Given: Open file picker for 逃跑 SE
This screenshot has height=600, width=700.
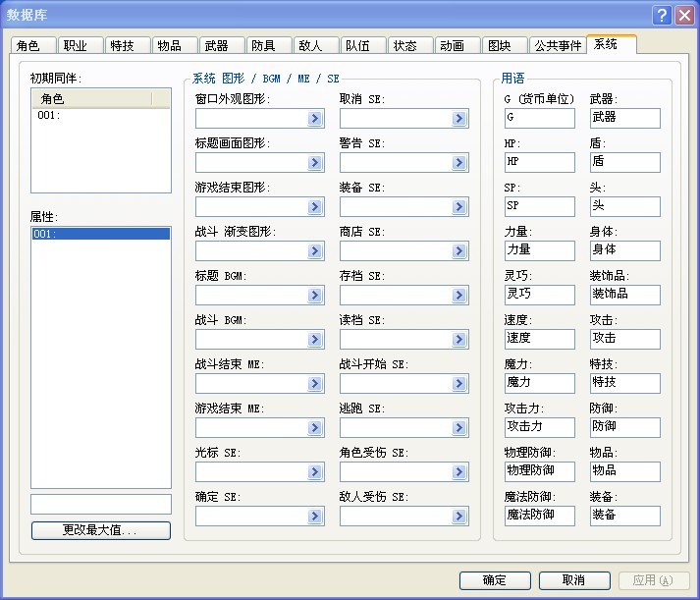Looking at the screenshot, I should [x=458, y=428].
